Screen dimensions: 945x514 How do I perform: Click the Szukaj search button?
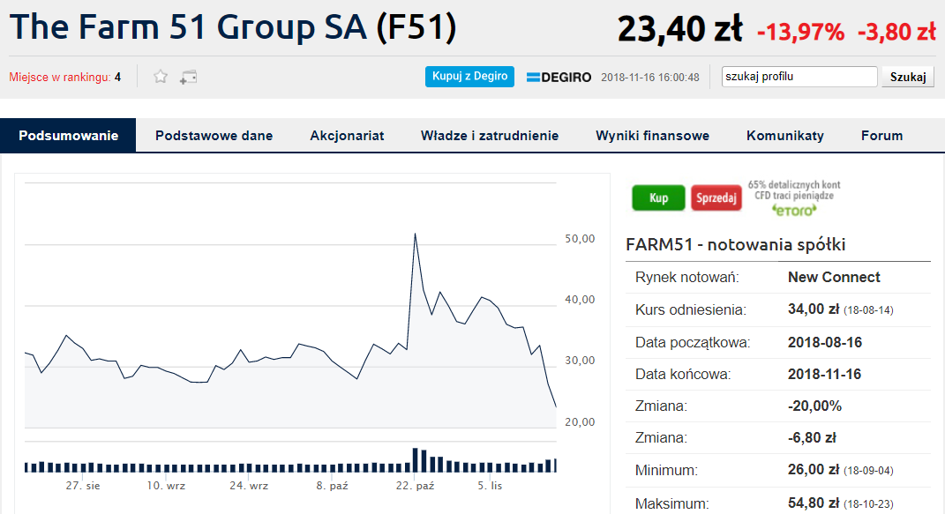pyautogui.click(x=907, y=77)
